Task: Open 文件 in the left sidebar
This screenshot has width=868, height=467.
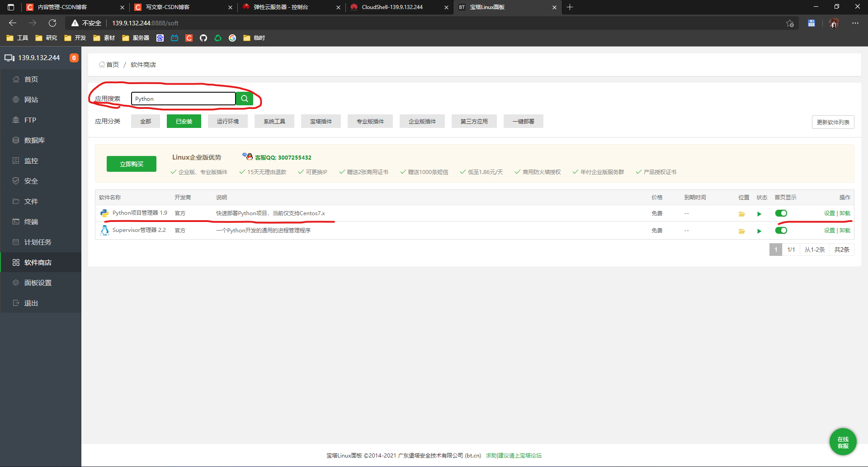Action: click(41, 201)
